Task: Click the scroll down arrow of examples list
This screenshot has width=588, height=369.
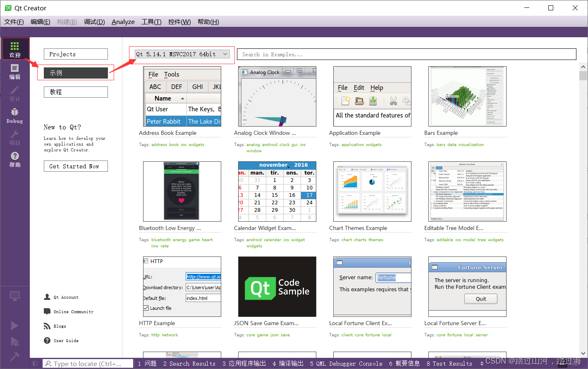Action: [583, 354]
